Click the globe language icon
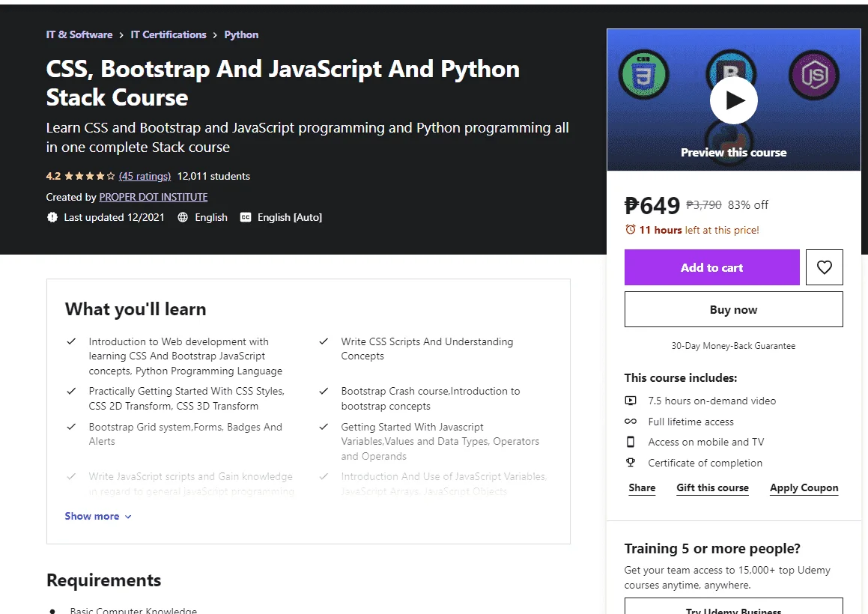868x614 pixels. [x=183, y=217]
